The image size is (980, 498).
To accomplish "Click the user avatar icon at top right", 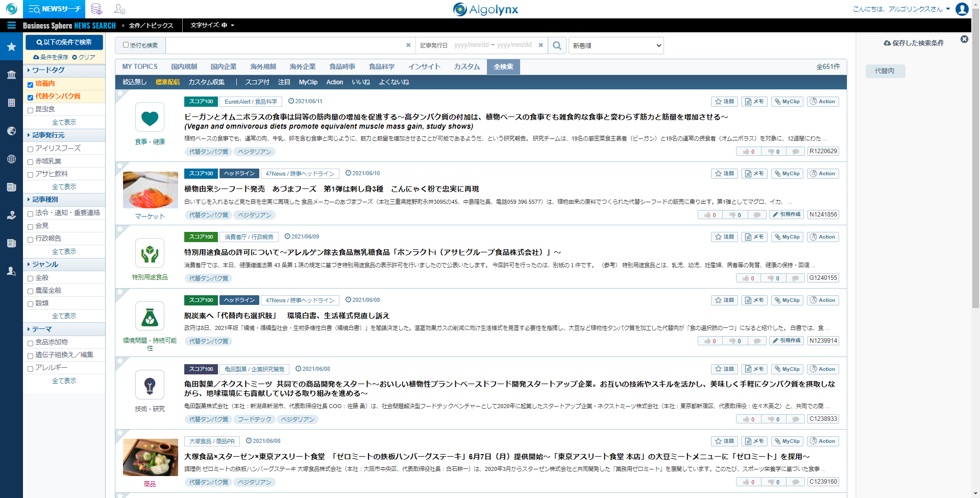I will [x=962, y=9].
